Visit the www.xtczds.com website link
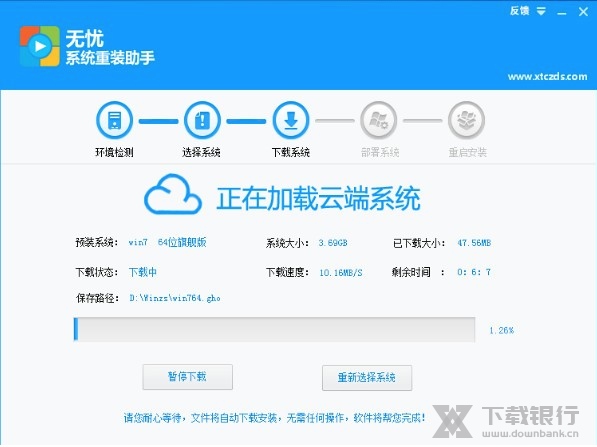 [x=548, y=77]
